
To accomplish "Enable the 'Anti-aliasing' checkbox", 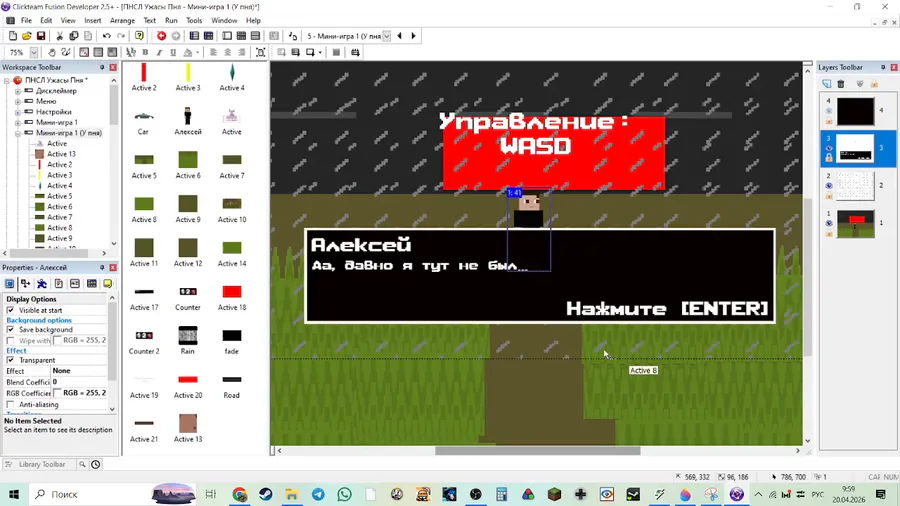I will click(x=10, y=404).
